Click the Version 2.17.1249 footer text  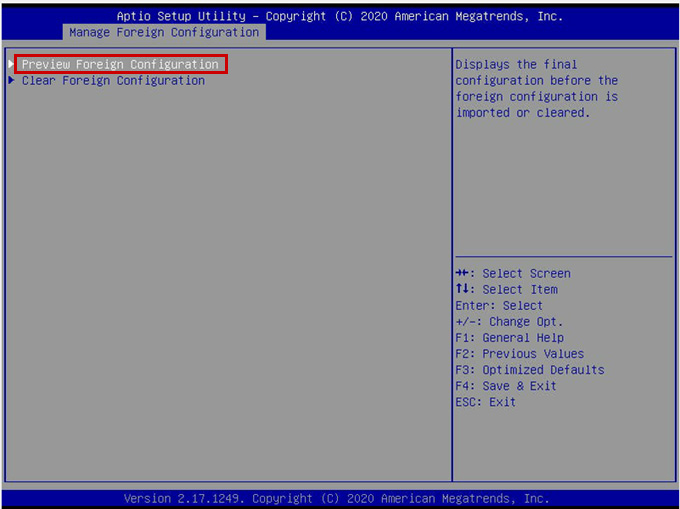[337, 498]
